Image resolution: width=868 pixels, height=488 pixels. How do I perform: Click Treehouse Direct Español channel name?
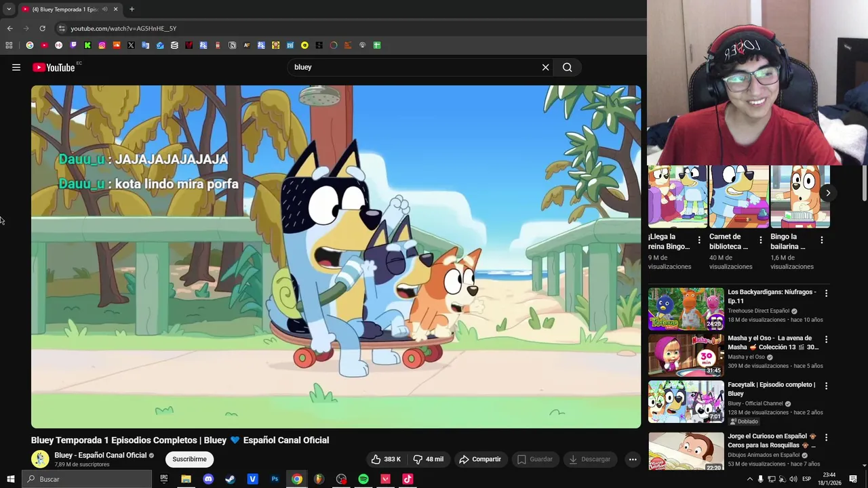[758, 311]
